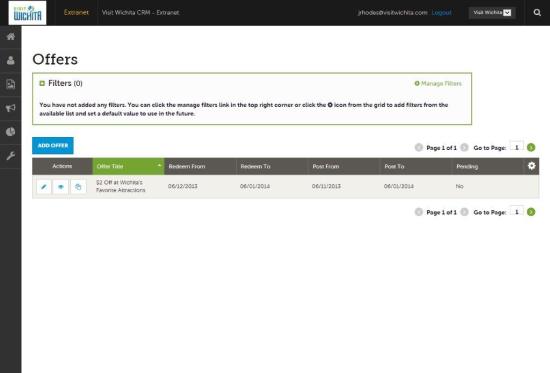Open the Home icon in sidebar

[11, 36]
